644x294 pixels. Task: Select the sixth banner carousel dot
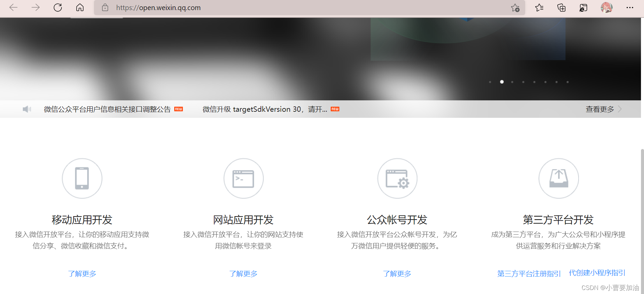point(545,82)
